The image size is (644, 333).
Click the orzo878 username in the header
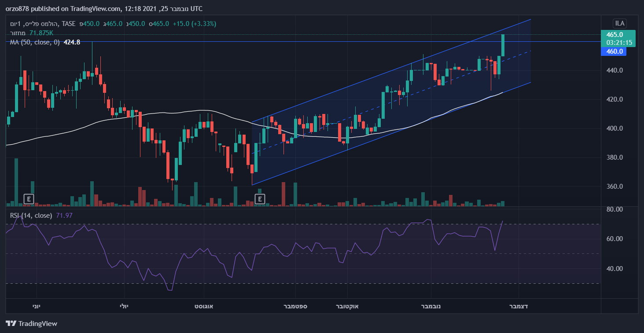[17, 8]
